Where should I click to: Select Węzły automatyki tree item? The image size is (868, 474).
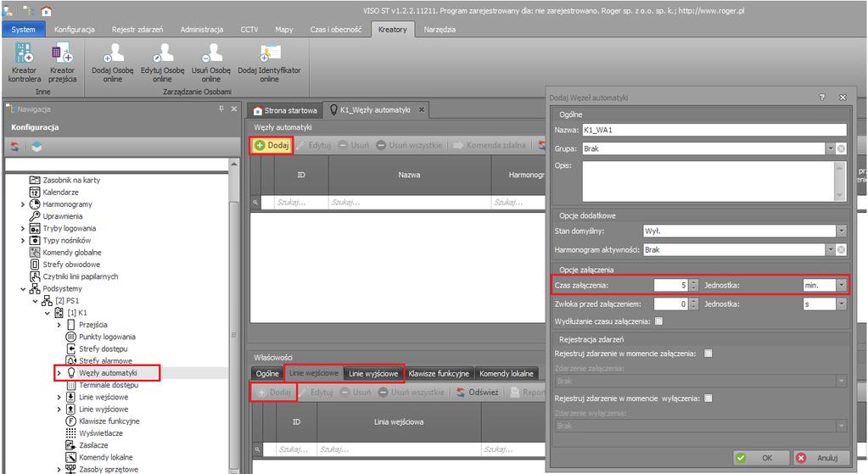[x=108, y=373]
